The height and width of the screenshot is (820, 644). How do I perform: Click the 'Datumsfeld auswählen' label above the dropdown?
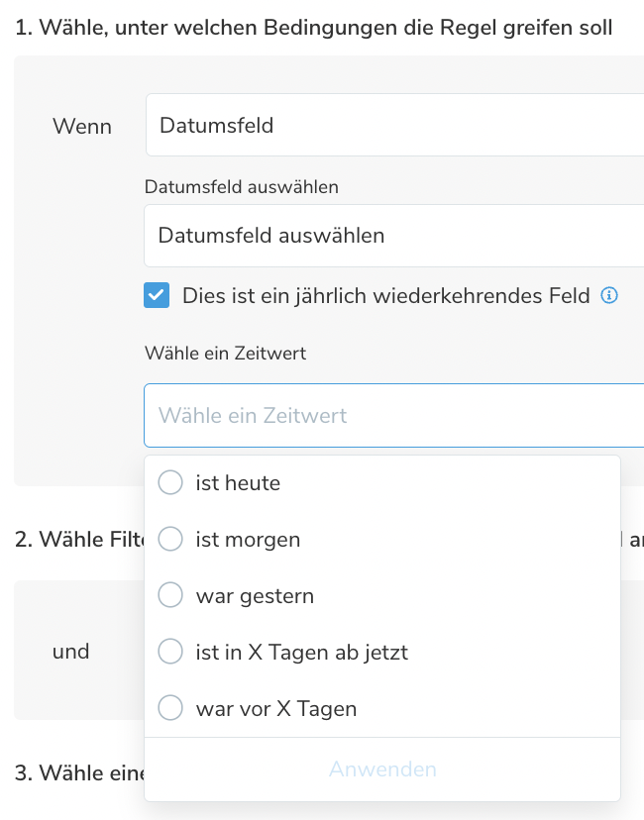click(242, 187)
